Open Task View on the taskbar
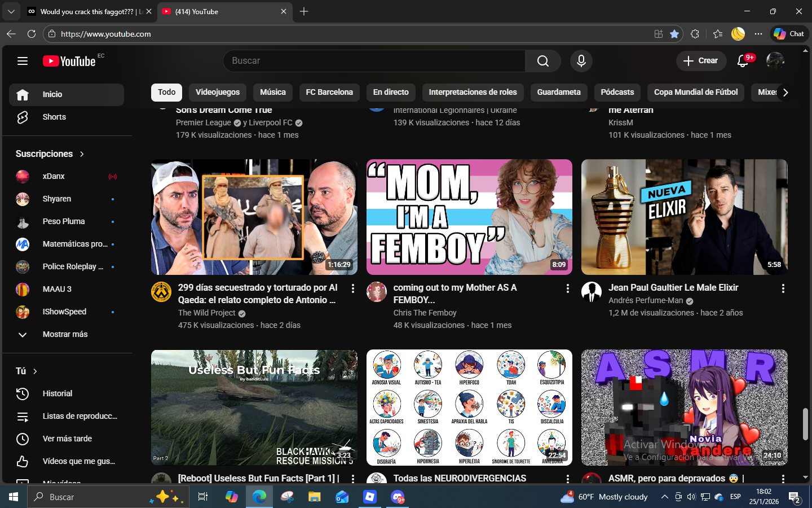Image resolution: width=812 pixels, height=508 pixels. [203, 497]
